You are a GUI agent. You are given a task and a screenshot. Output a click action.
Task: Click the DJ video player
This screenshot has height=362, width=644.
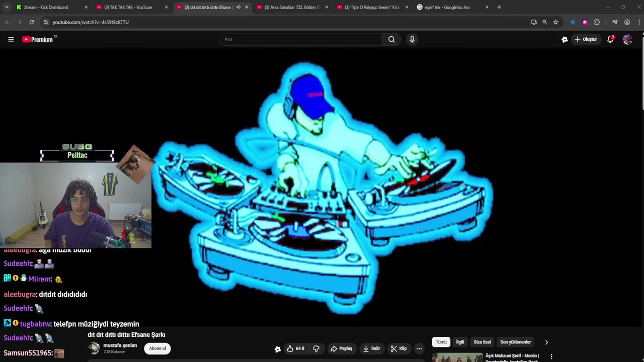click(x=322, y=187)
